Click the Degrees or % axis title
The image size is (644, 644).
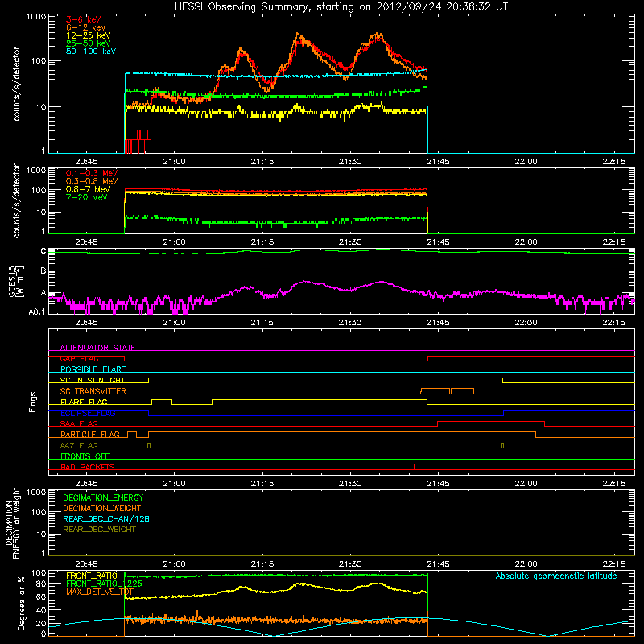pos(21,603)
